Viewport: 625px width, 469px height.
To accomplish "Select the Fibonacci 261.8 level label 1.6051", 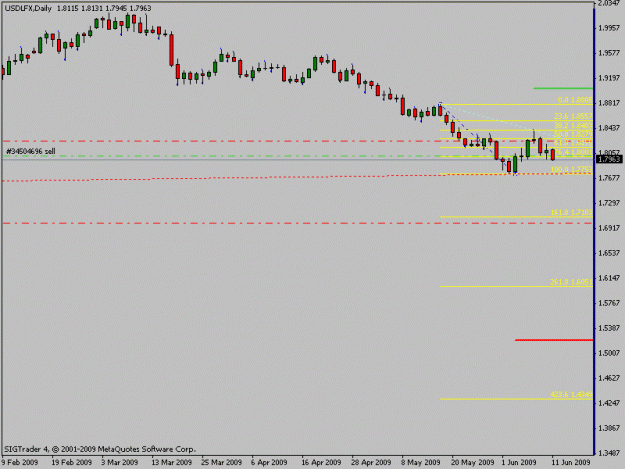I will (x=572, y=282).
